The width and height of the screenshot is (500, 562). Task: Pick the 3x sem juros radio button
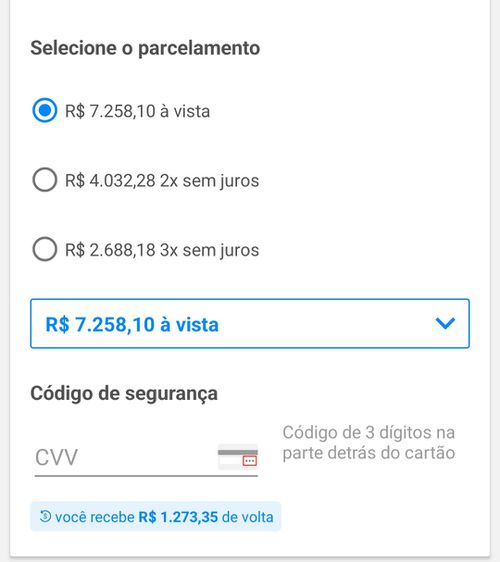(44, 249)
